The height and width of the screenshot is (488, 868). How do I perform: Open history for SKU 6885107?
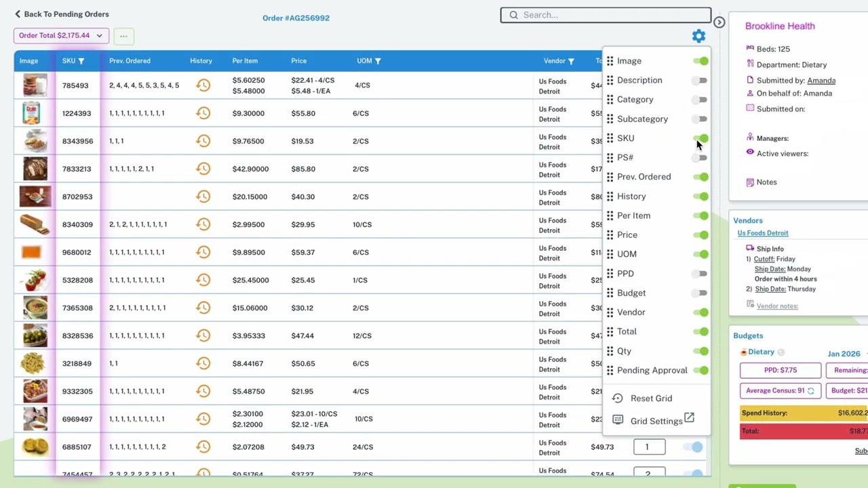click(x=203, y=447)
